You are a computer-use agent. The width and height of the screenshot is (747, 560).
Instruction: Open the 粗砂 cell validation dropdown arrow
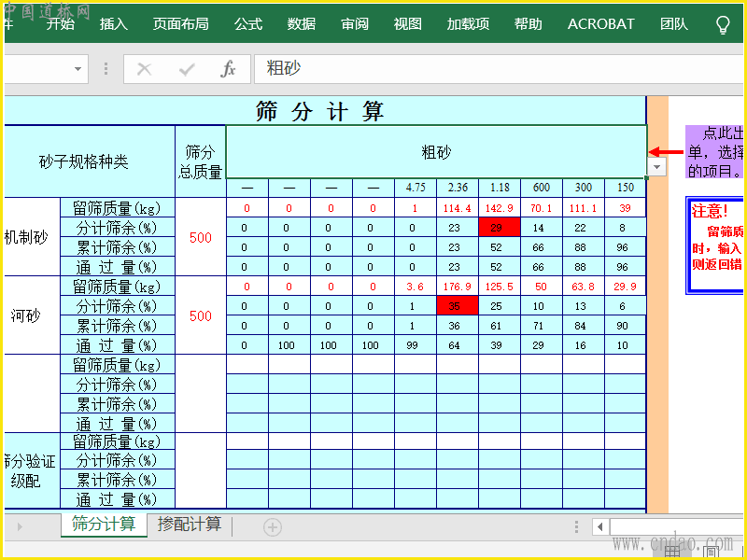[x=657, y=167]
